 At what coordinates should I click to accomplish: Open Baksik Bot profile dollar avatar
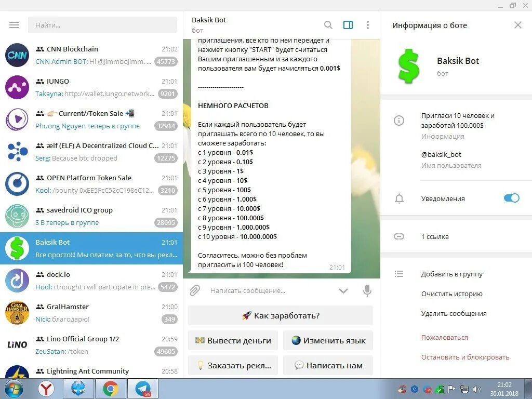pyautogui.click(x=409, y=66)
